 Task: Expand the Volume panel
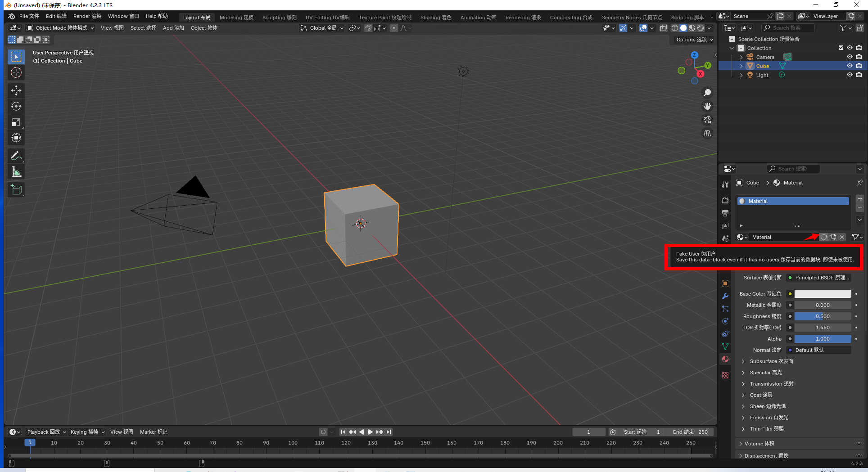[759, 444]
